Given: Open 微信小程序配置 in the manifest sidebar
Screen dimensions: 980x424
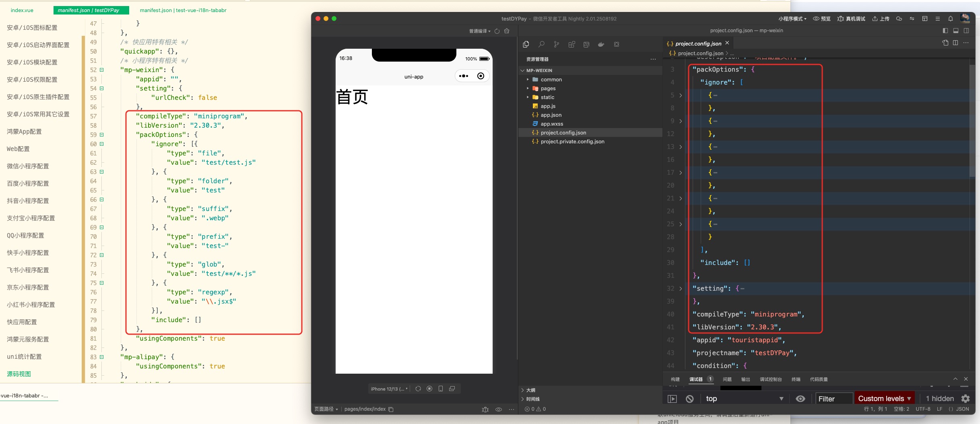Looking at the screenshot, I should pyautogui.click(x=28, y=166).
